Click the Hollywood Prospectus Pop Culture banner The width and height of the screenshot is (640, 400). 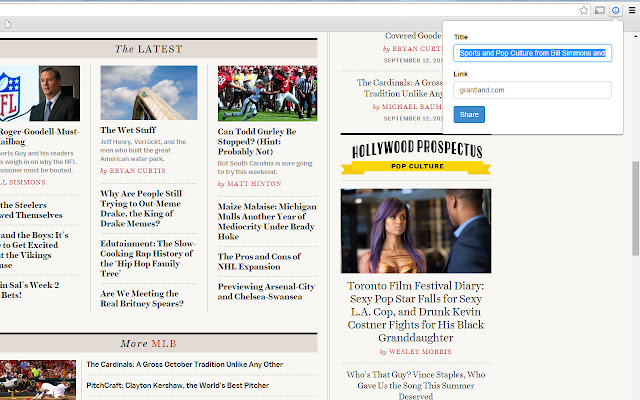tap(416, 157)
